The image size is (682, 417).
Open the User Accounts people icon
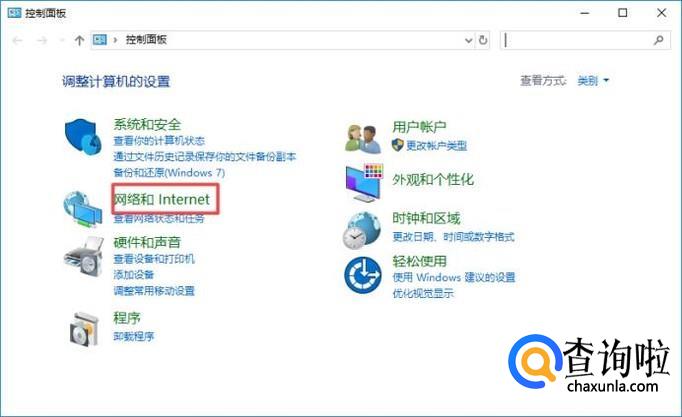tap(363, 139)
